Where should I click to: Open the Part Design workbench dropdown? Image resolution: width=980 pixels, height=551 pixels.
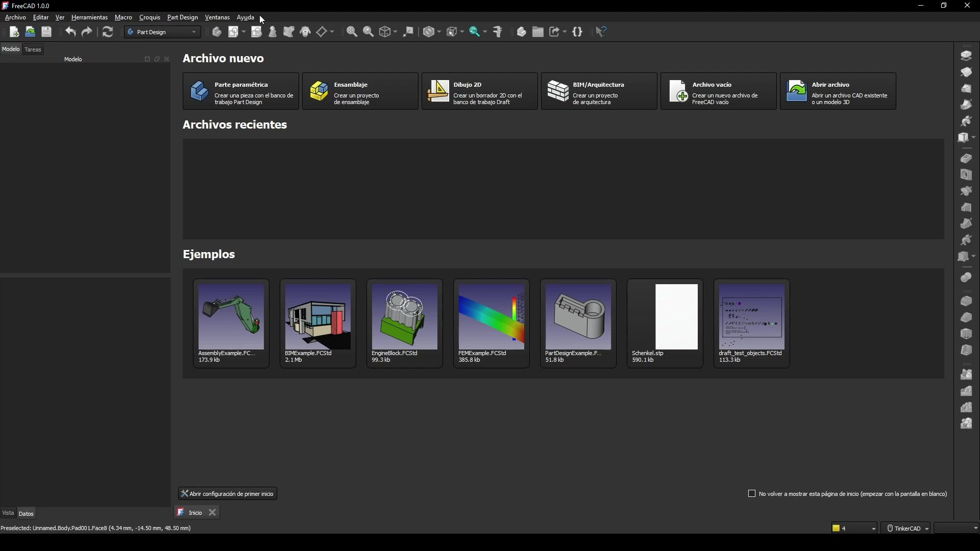163,32
